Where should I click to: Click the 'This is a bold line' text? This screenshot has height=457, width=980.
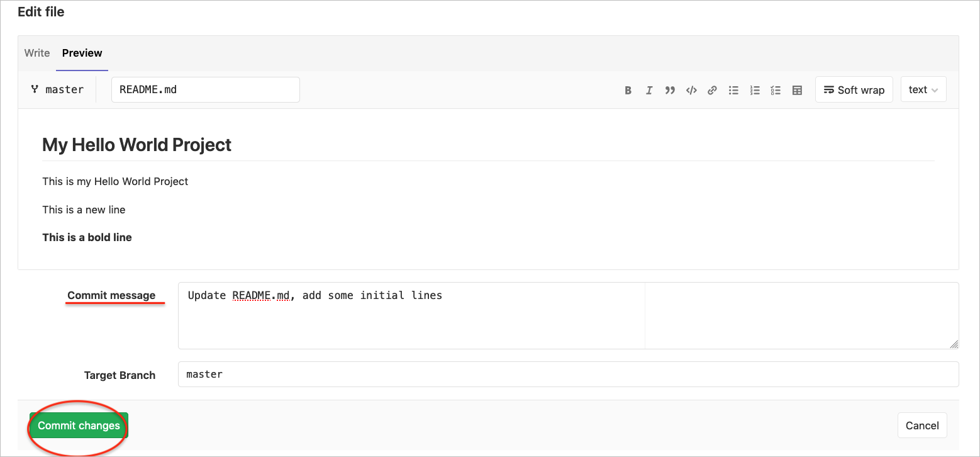87,237
